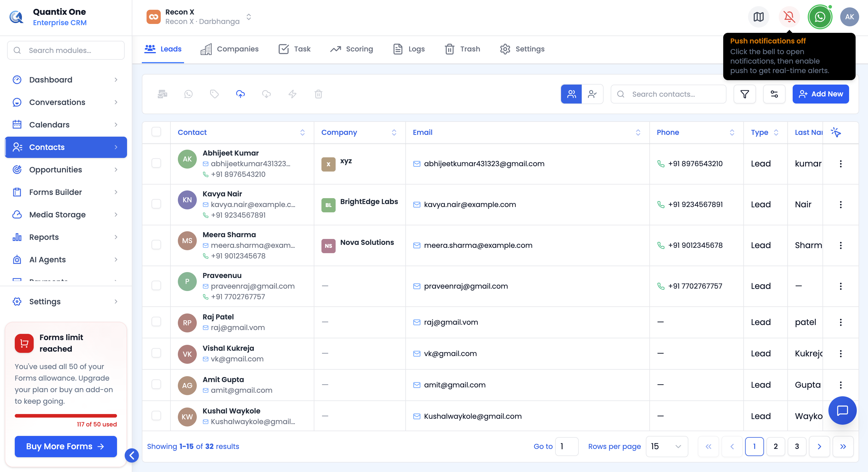This screenshot has width=868, height=472.
Task: Click the Search modules field
Action: [66, 50]
